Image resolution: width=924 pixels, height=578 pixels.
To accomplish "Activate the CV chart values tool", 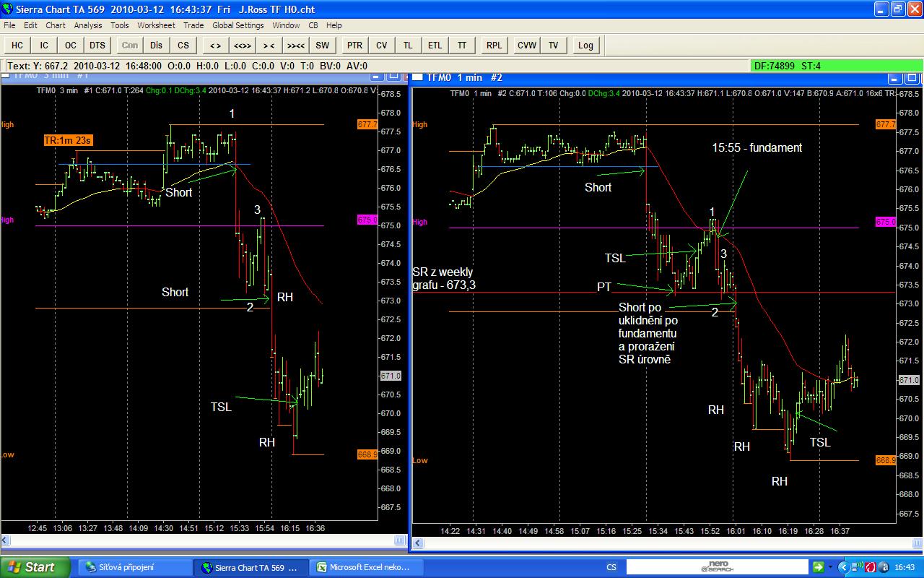I will click(381, 45).
